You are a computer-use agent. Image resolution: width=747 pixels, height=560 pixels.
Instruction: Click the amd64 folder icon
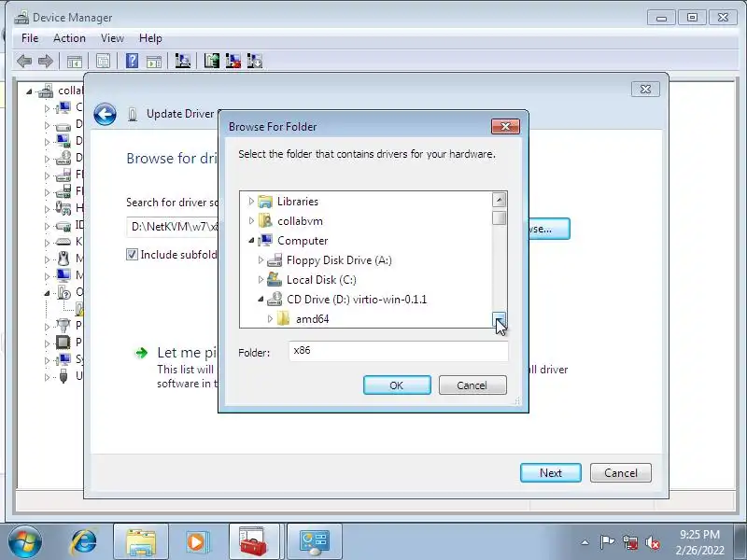point(284,318)
